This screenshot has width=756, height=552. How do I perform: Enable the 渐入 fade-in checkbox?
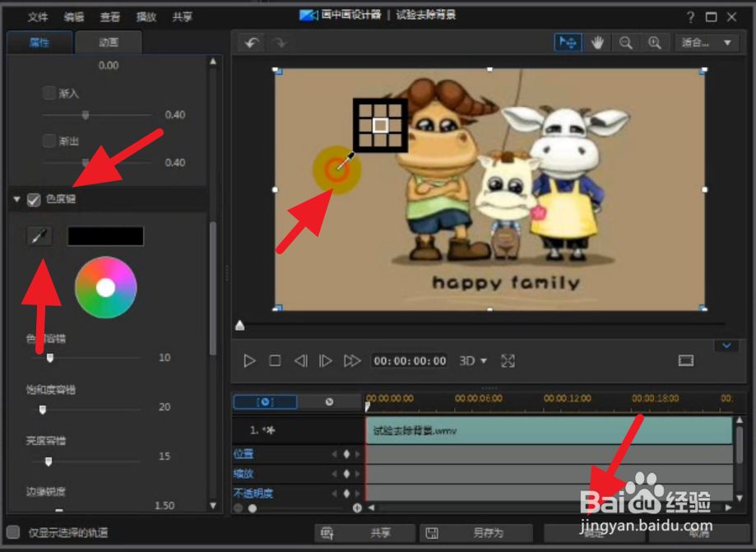coord(49,93)
